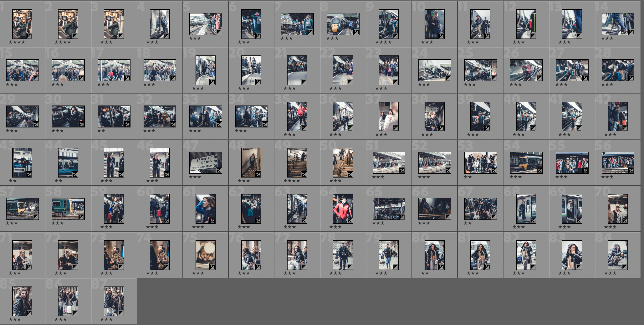
Task: Click the develop adjustments badge on photo 64
Action: click(x=350, y=220)
